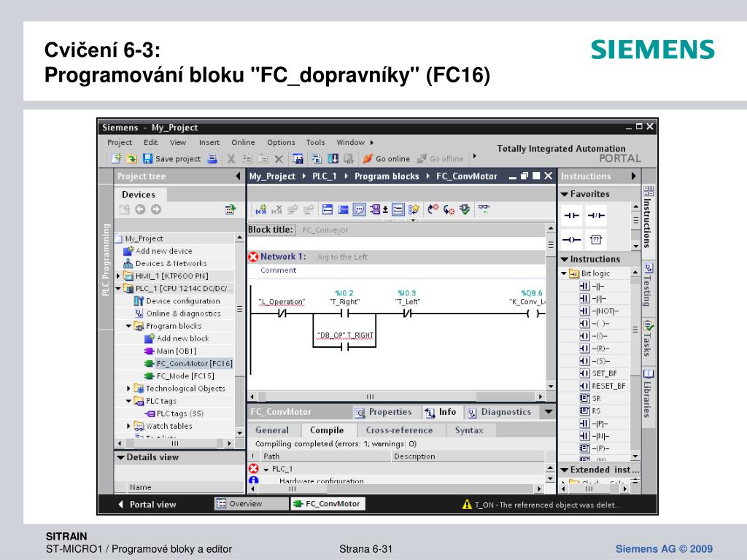Click the Cut scissors icon

pyautogui.click(x=231, y=158)
